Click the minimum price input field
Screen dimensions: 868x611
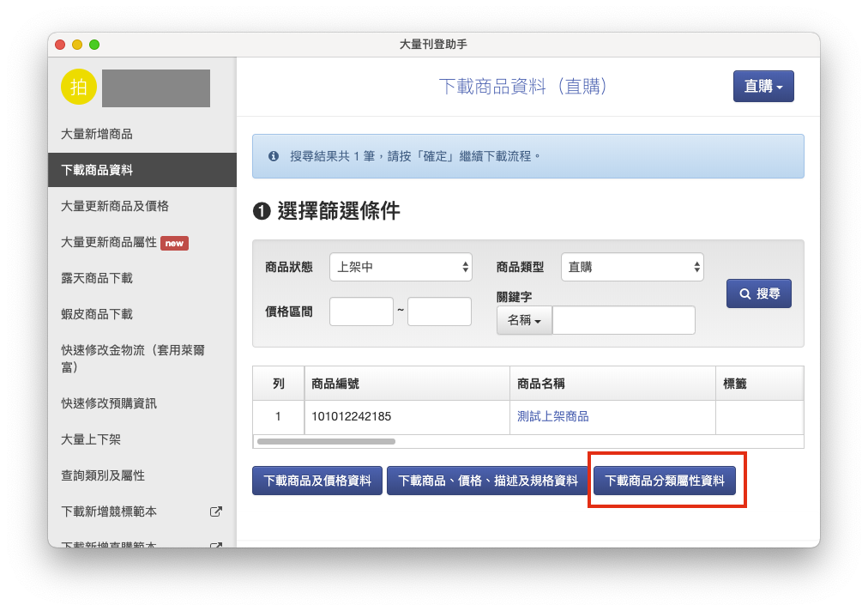tap(361, 312)
